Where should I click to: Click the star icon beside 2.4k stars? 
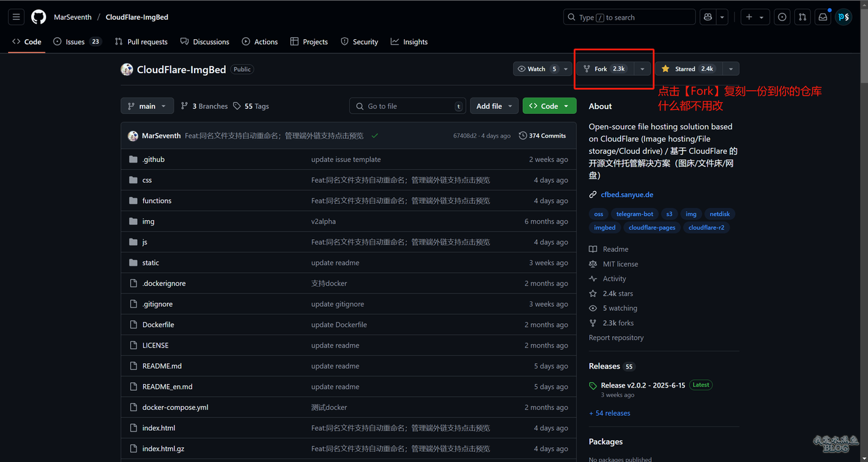(593, 294)
